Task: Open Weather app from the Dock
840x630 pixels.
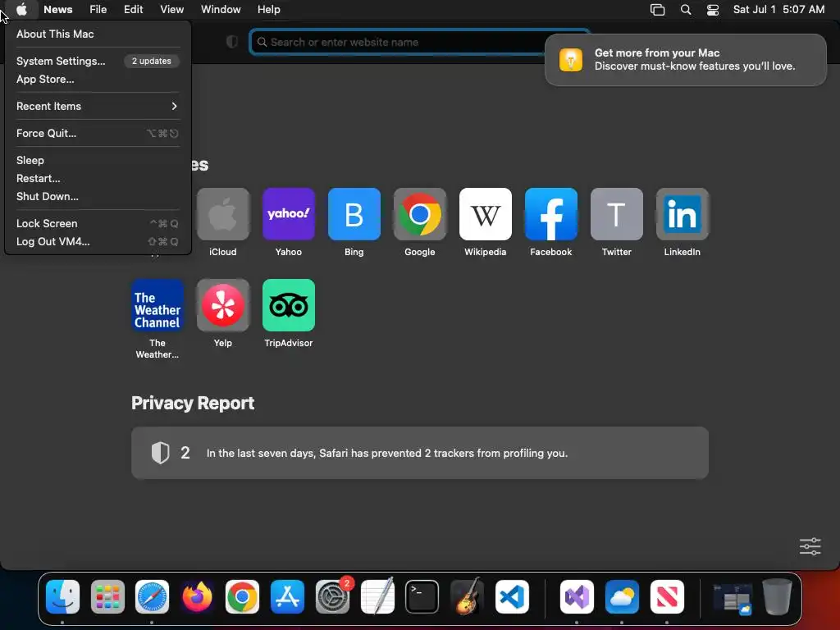Action: [x=622, y=597]
